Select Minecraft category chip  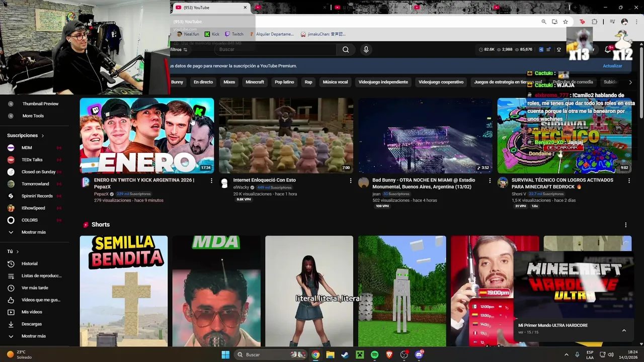click(x=255, y=82)
